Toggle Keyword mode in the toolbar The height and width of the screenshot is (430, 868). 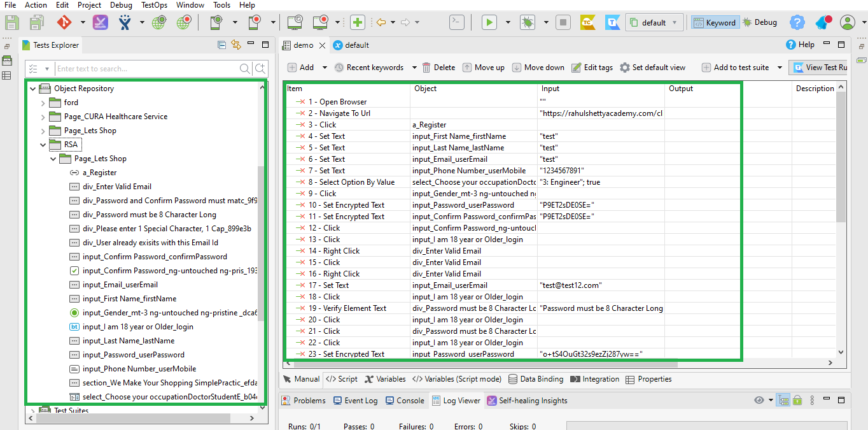point(715,22)
